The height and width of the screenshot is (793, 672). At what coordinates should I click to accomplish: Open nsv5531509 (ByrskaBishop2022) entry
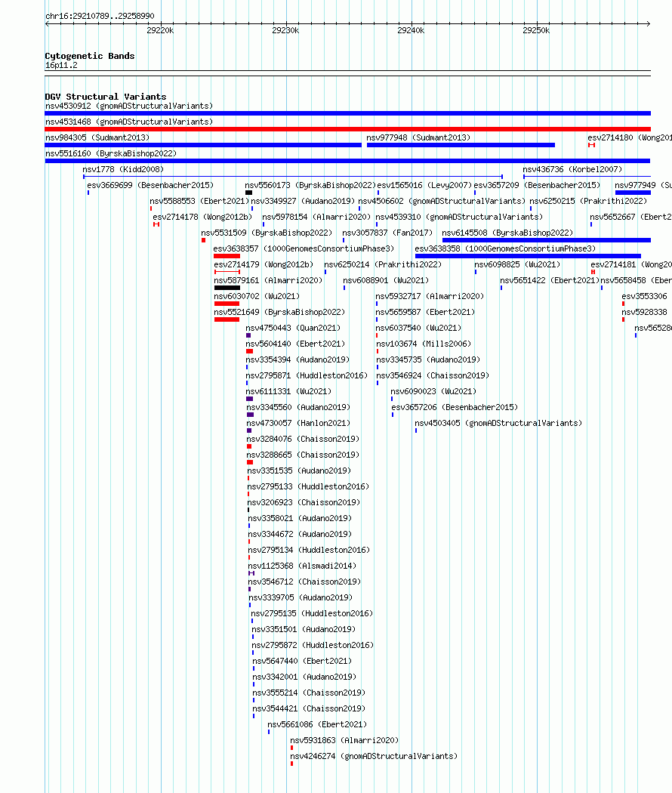pos(267,233)
